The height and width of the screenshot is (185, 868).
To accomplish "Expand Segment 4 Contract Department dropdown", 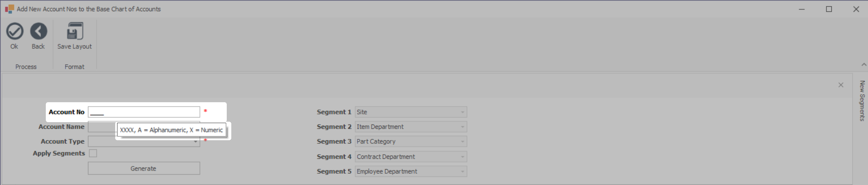I will click(462, 157).
